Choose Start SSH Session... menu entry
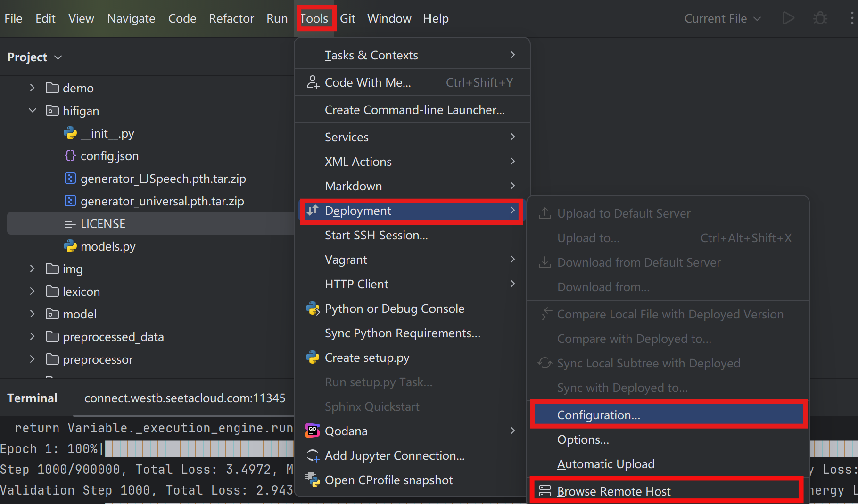858x504 pixels. pos(376,235)
